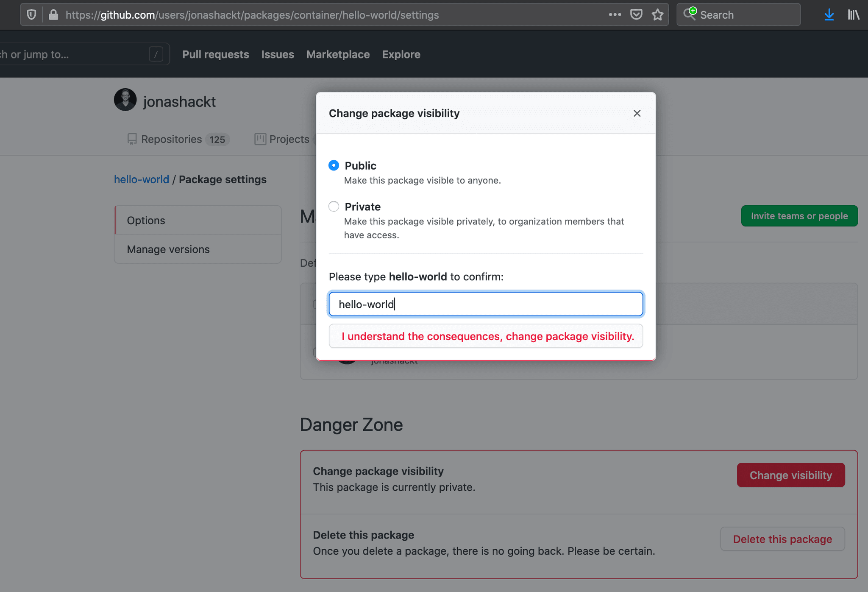Image resolution: width=868 pixels, height=592 pixels.
Task: Open the Pull requests menu item
Action: pyautogui.click(x=216, y=54)
